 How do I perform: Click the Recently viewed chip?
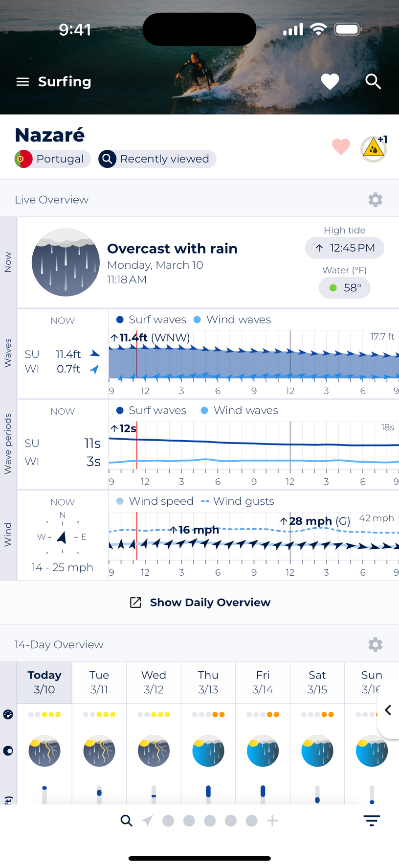click(156, 159)
